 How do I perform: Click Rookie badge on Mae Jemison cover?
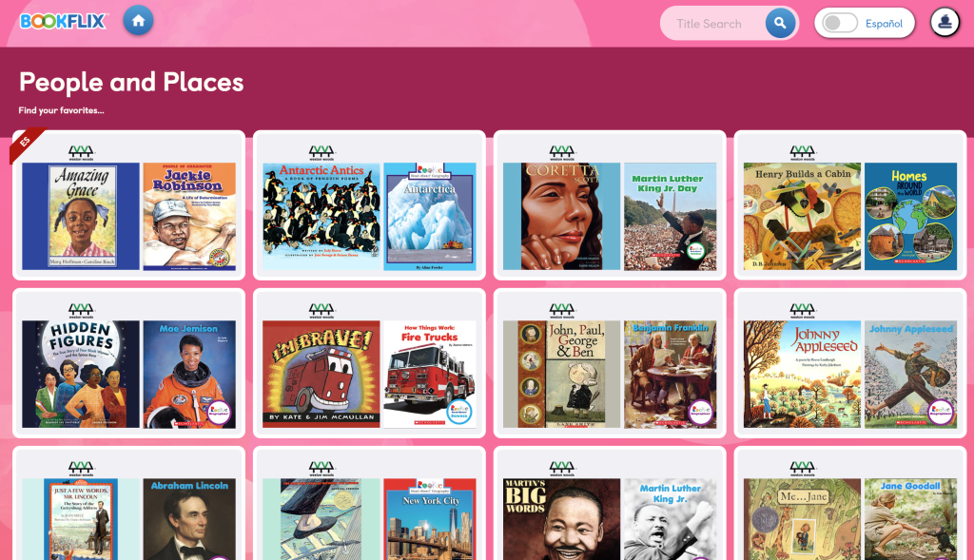click(x=219, y=412)
